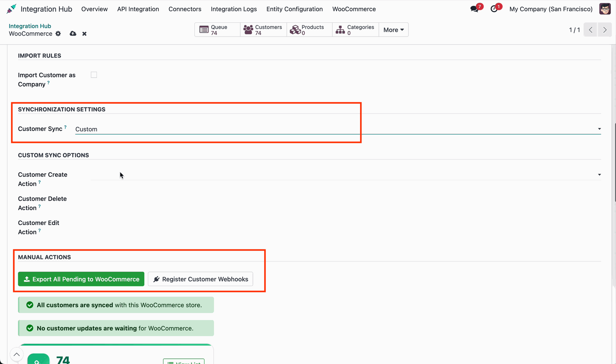This screenshot has width=616, height=364.
Task: Show help for Customer Create Action
Action: [39, 182]
